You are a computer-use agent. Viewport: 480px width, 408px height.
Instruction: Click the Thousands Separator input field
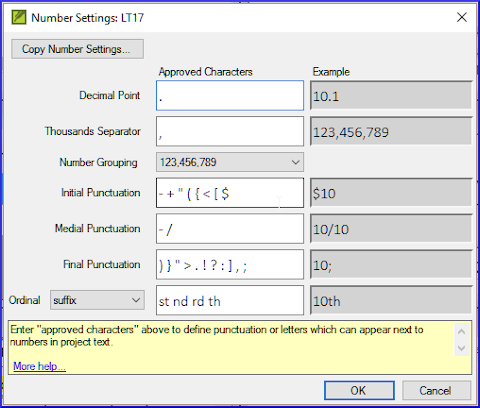pos(230,131)
